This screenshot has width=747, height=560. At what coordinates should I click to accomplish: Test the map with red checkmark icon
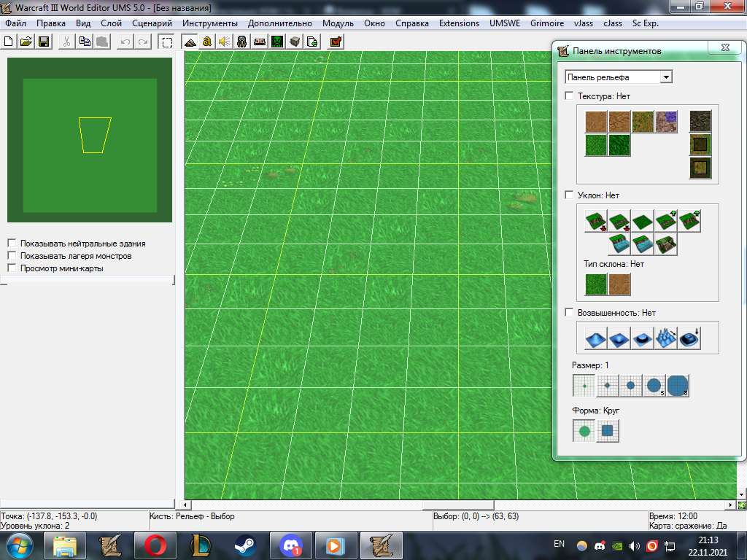[x=336, y=42]
